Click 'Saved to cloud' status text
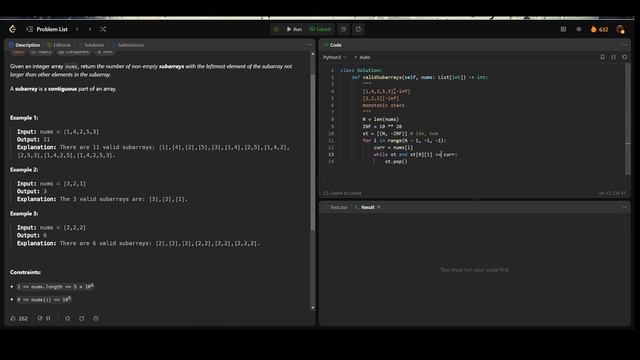Image resolution: width=640 pixels, height=360 pixels. pos(342,193)
